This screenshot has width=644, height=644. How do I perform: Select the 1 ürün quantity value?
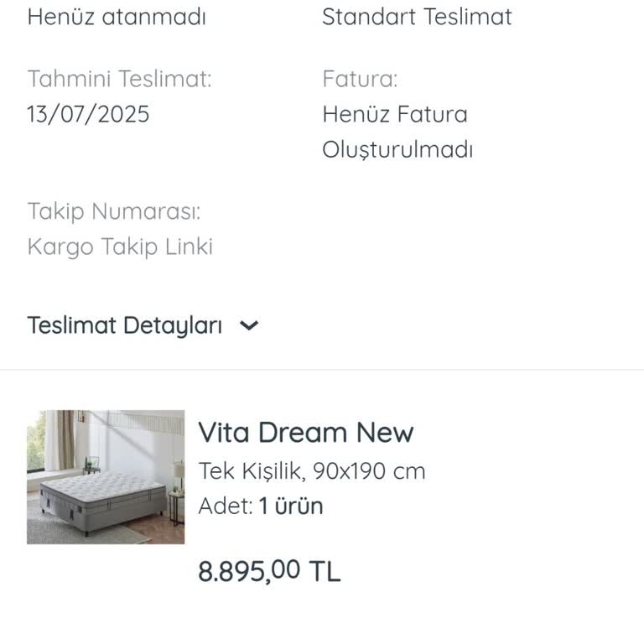click(x=290, y=506)
